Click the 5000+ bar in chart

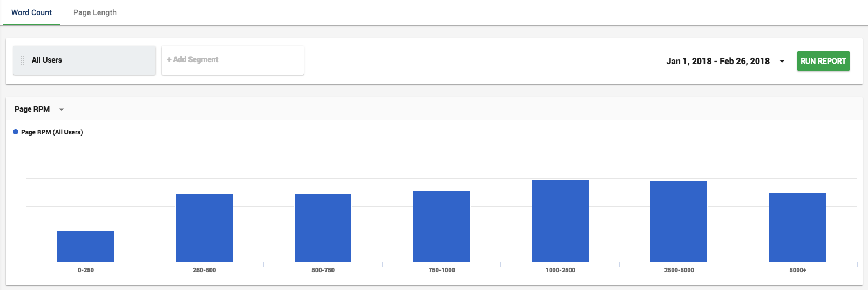797,227
